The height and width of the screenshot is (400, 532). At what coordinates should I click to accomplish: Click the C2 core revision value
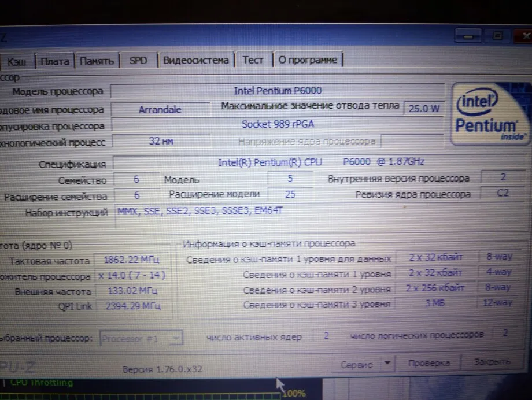503,193
